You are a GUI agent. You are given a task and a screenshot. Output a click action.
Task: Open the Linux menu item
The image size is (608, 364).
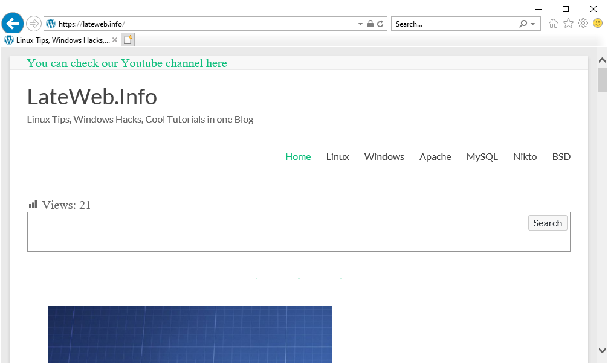click(337, 156)
